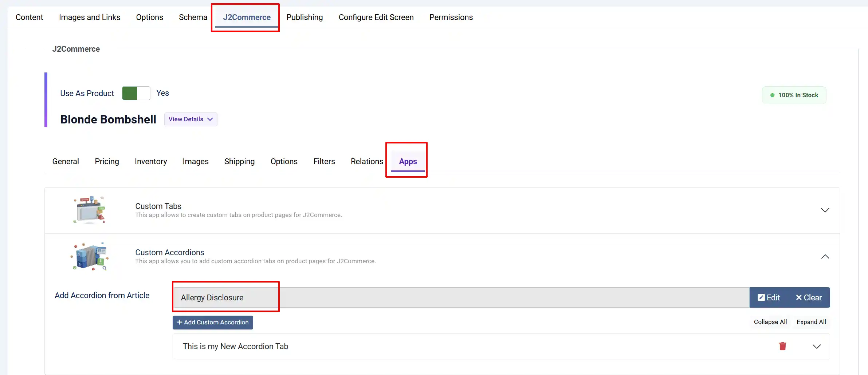Select the General product tab
This screenshot has width=868, height=375.
coord(66,161)
